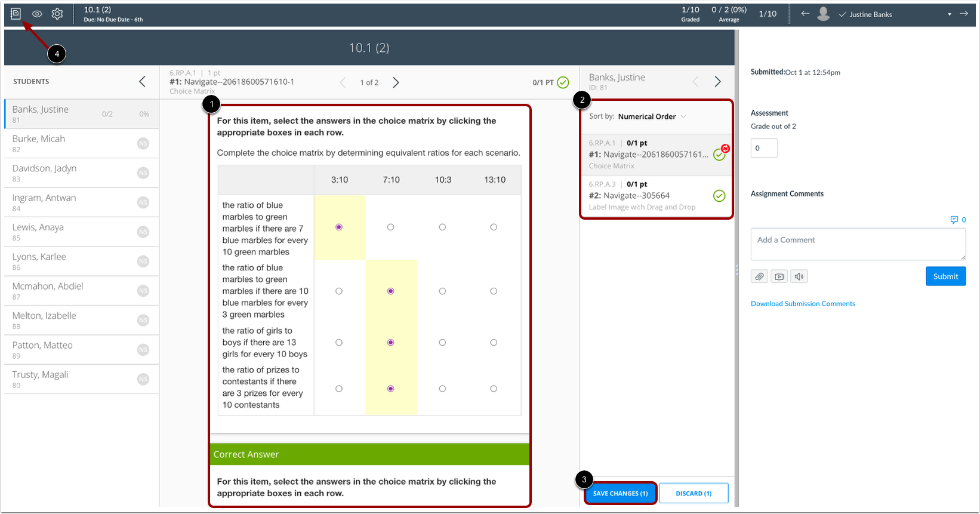This screenshot has width=980, height=514.
Task: Select 3:10 radio for prizes to contestants row
Action: click(339, 389)
